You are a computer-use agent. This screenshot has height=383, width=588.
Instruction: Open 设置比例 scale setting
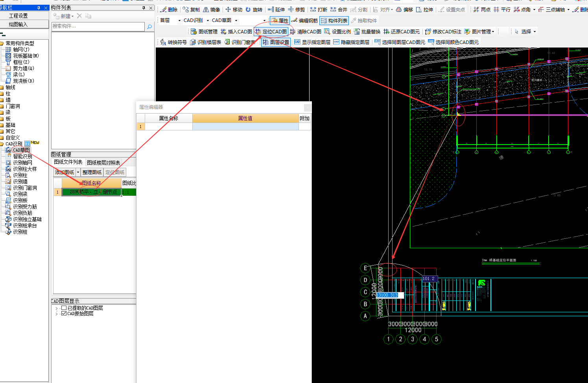click(x=337, y=31)
